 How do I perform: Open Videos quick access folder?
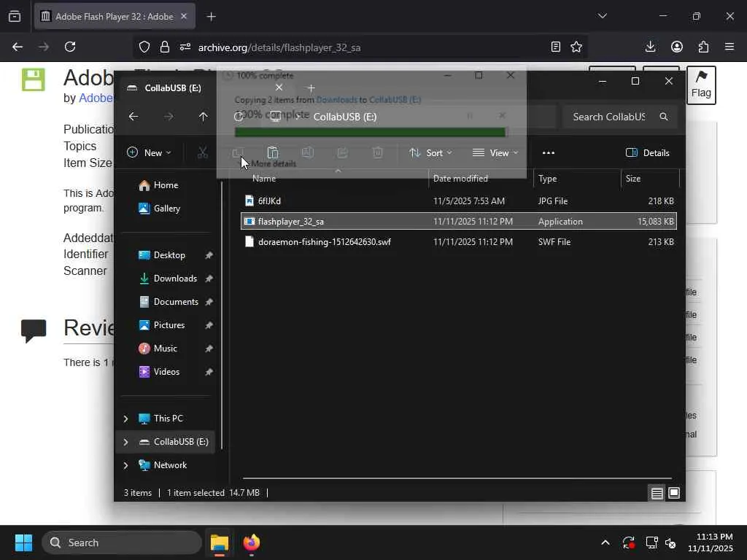click(x=159, y=372)
